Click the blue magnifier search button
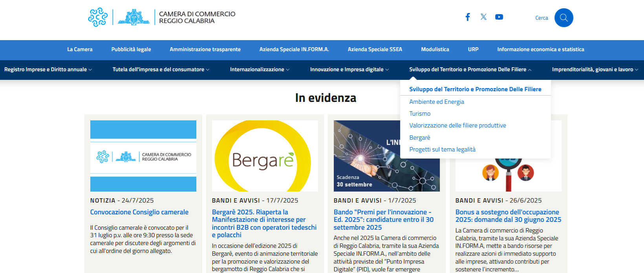 [x=564, y=18]
